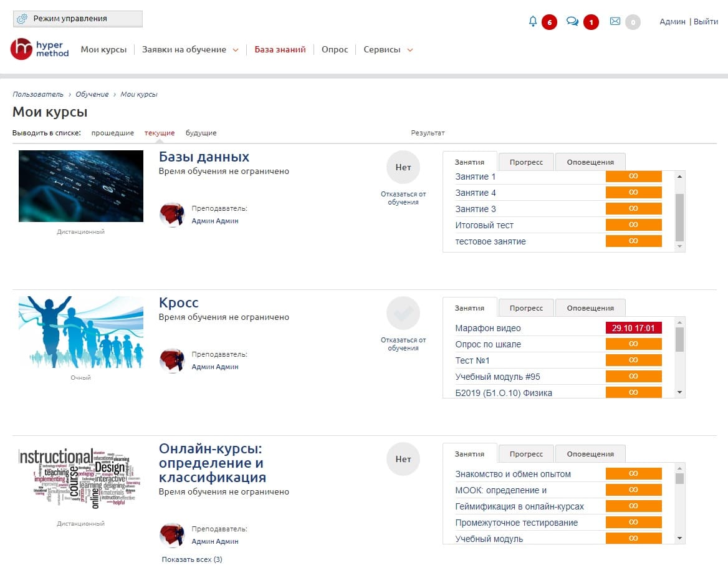Expand Сервисы dropdown arrow
The width and height of the screenshot is (728, 565).
410,50
